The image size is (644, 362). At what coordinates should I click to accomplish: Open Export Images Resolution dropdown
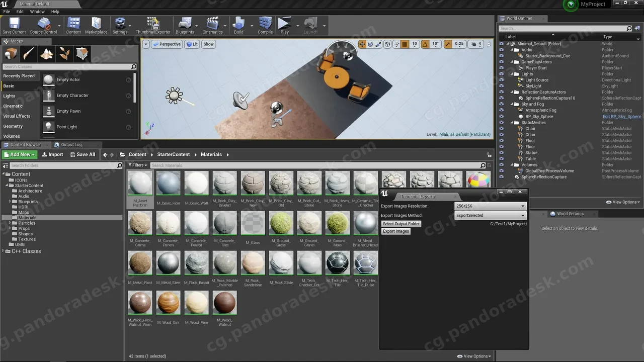[490, 206]
